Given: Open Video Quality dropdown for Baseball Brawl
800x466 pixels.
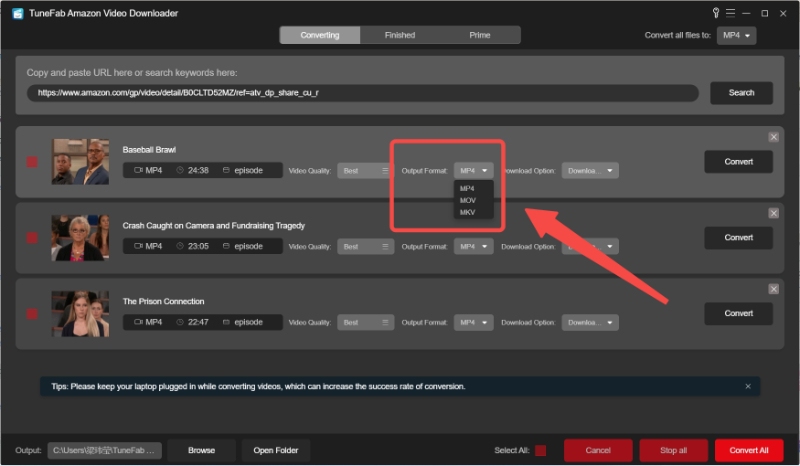Looking at the screenshot, I should [365, 170].
